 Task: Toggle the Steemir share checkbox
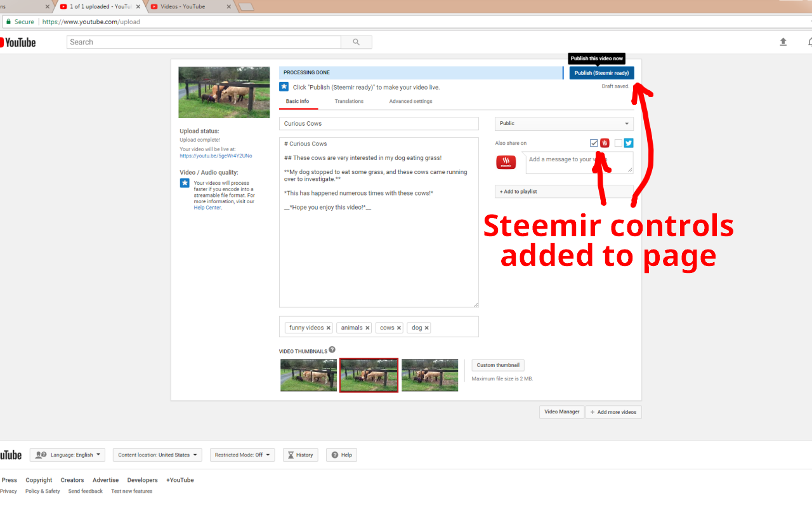pos(594,143)
